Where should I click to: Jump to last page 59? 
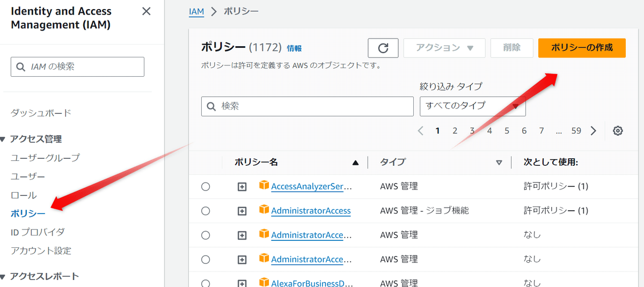[576, 130]
